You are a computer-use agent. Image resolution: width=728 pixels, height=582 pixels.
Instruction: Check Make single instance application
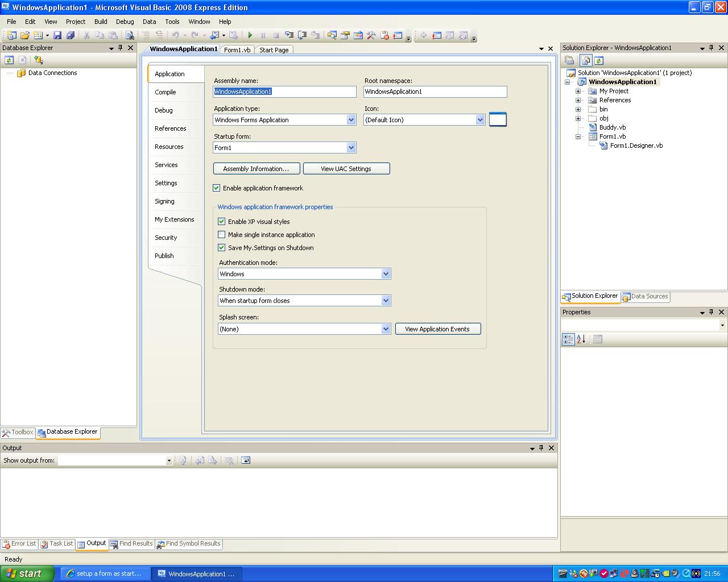pos(222,235)
